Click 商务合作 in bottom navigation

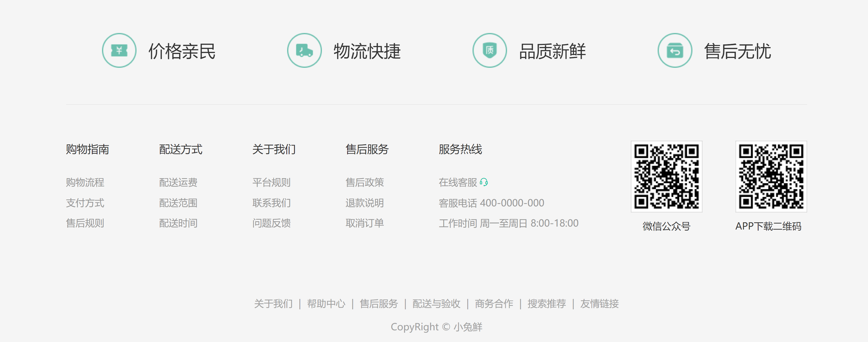tap(494, 303)
